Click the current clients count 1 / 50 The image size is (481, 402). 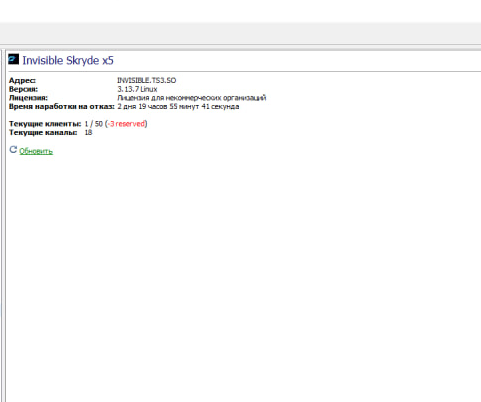[94, 124]
